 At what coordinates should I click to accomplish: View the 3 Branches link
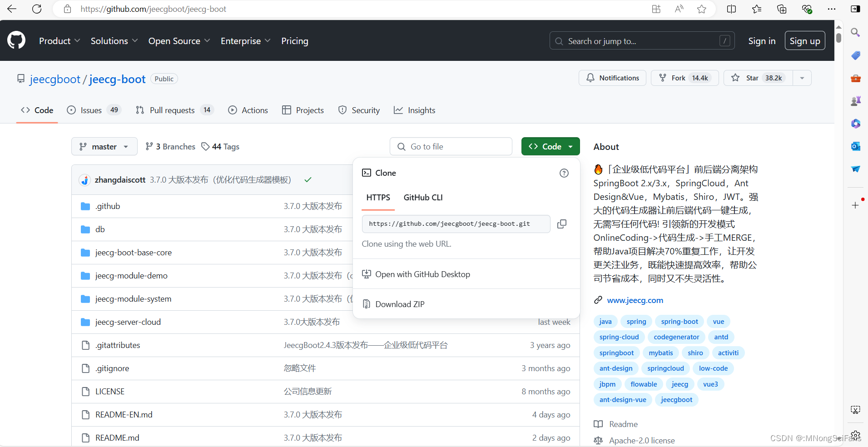170,146
